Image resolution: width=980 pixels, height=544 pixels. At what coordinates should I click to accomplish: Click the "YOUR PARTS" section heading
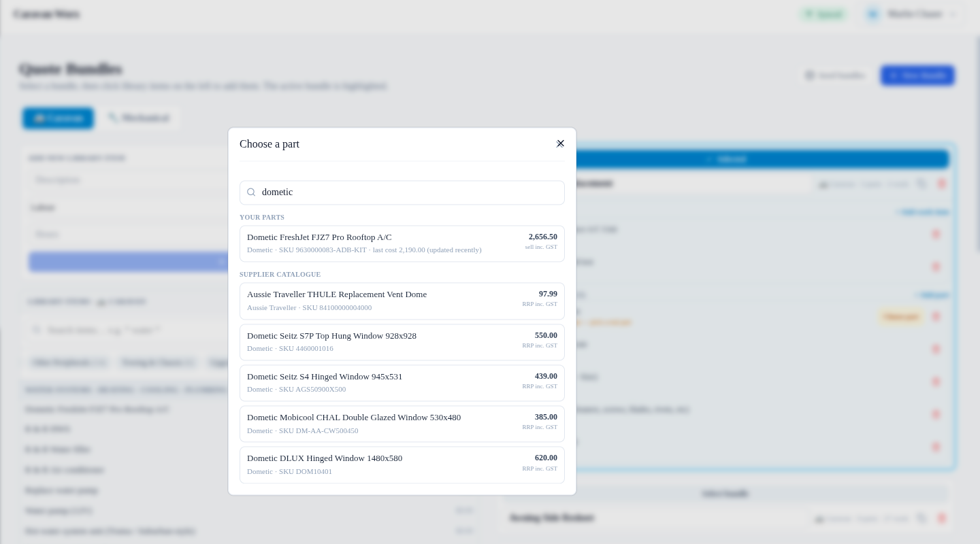point(262,218)
